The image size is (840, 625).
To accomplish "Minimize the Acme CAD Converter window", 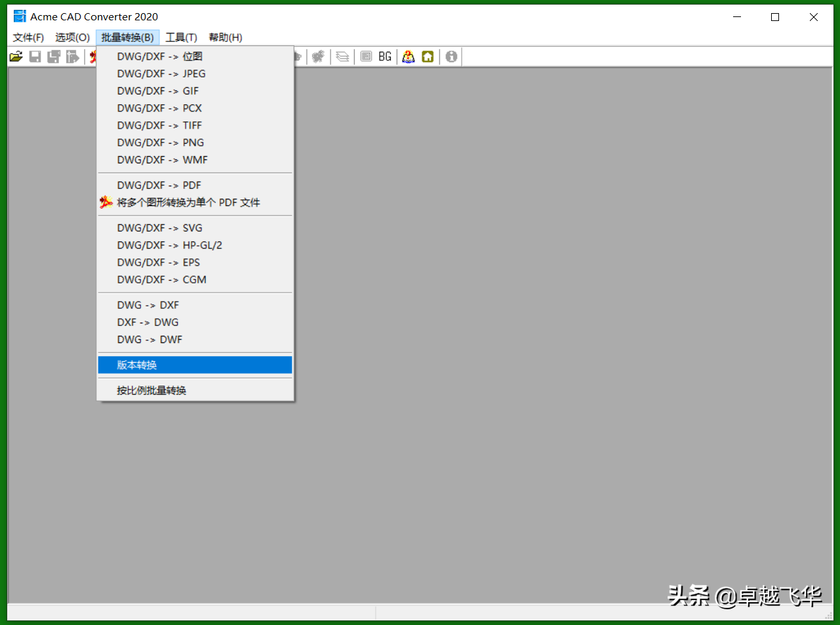I will [737, 17].
